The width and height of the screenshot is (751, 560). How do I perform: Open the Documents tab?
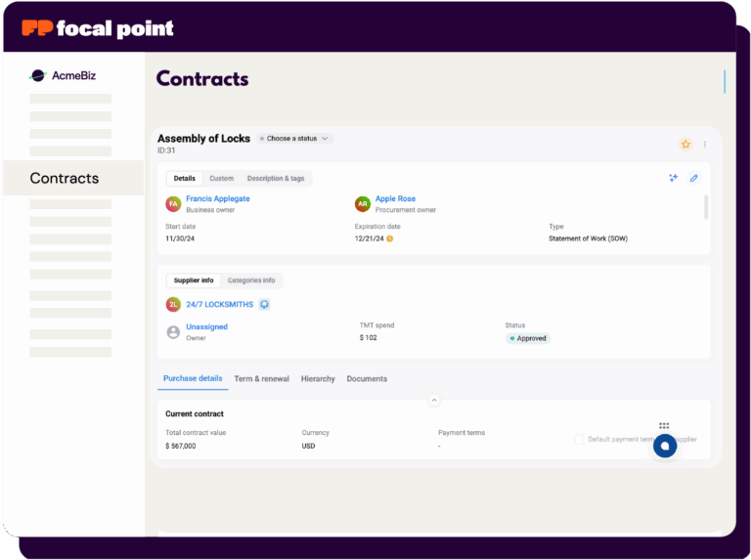point(367,379)
